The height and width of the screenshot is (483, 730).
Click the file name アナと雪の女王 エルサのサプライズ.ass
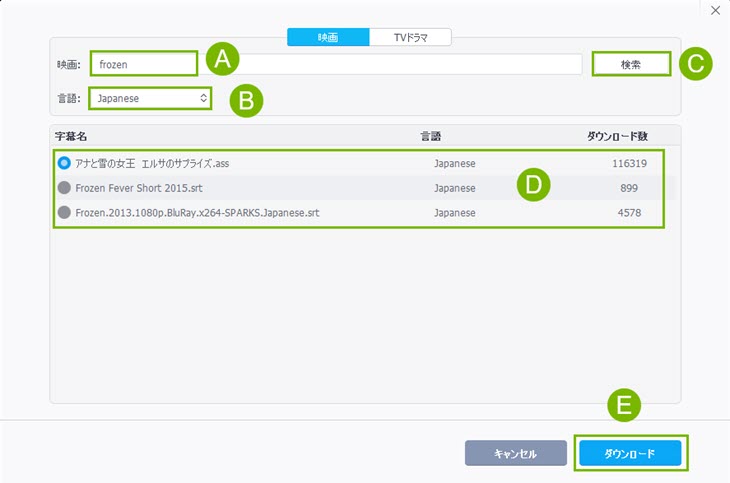(153, 162)
